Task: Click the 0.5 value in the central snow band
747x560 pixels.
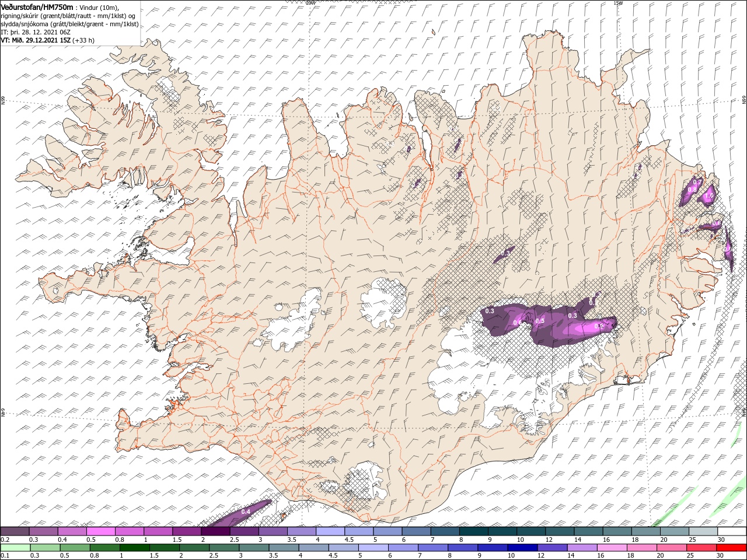Action: [540, 321]
